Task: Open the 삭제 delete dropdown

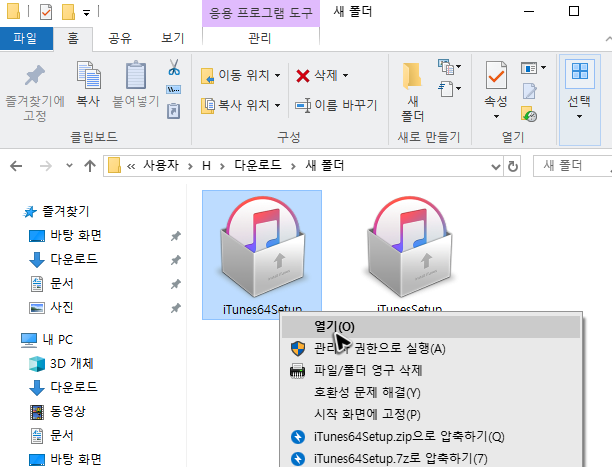Action: coord(346,75)
